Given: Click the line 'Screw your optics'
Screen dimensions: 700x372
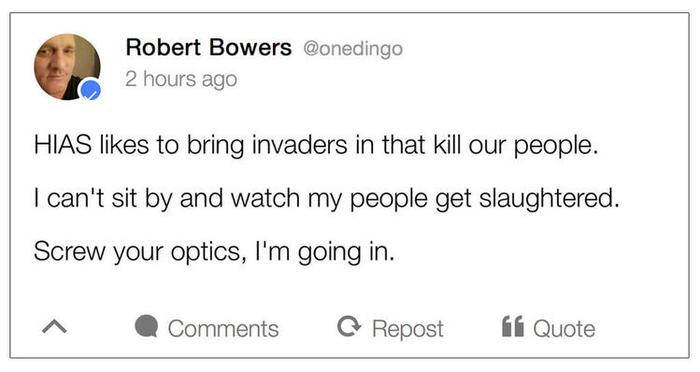Looking at the screenshot, I should coord(214,252).
